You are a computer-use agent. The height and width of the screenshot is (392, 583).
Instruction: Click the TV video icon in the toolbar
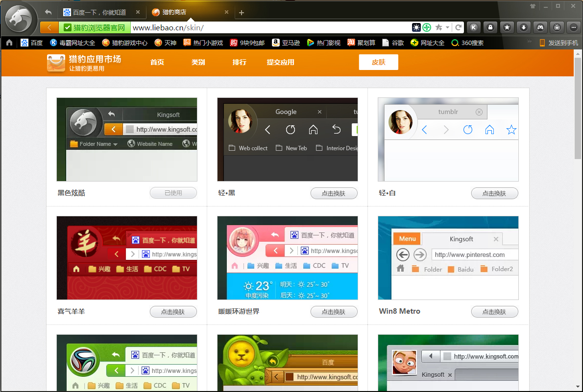pos(557,28)
